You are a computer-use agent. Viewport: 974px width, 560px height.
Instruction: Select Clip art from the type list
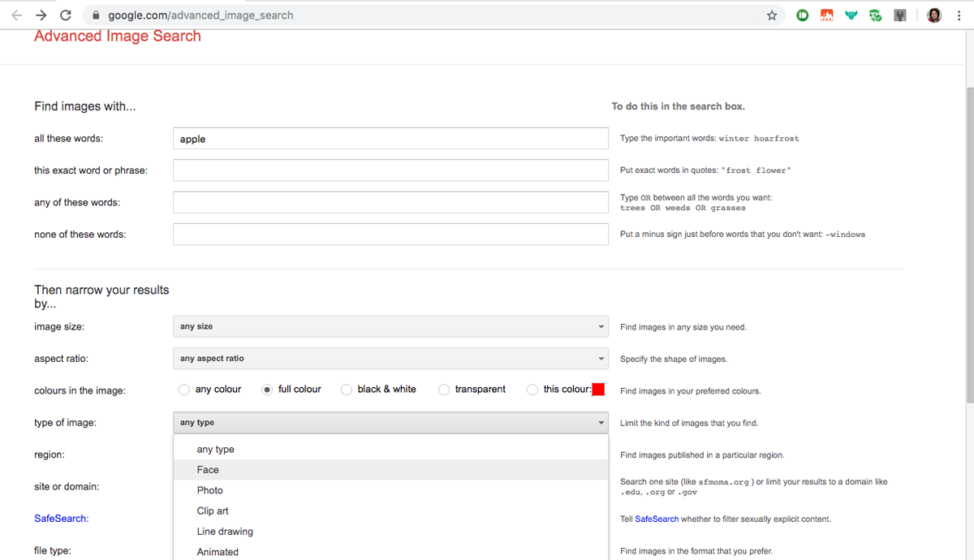tap(213, 510)
